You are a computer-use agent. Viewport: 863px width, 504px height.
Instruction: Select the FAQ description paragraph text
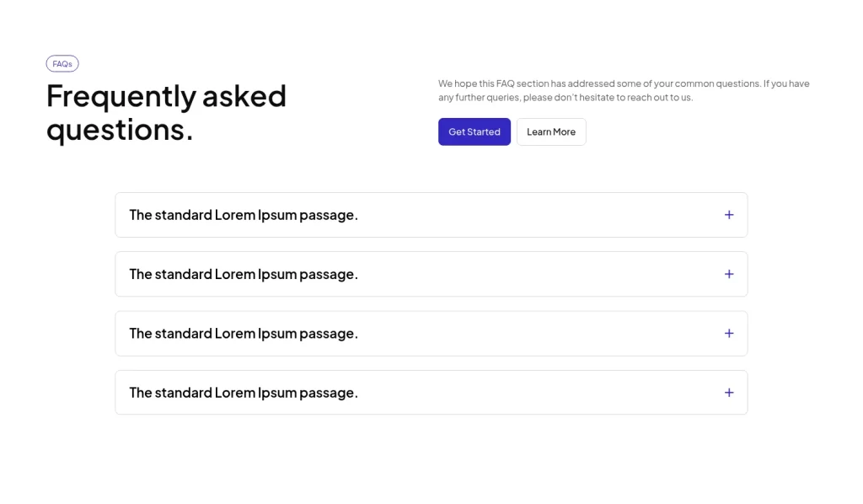623,90
